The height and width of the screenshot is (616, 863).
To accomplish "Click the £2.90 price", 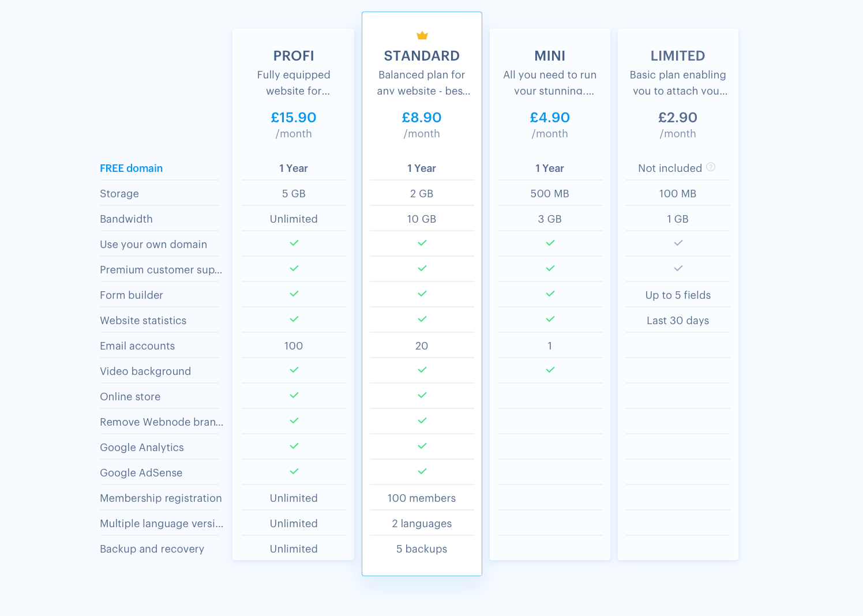I will [x=678, y=118].
